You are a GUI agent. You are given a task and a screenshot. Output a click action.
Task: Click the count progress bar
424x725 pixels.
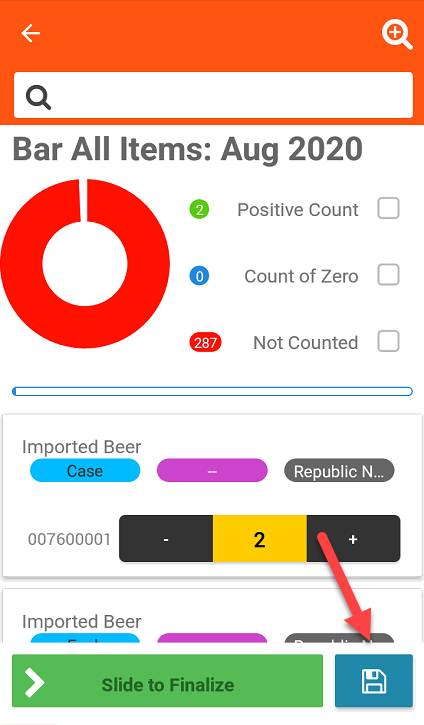212,392
